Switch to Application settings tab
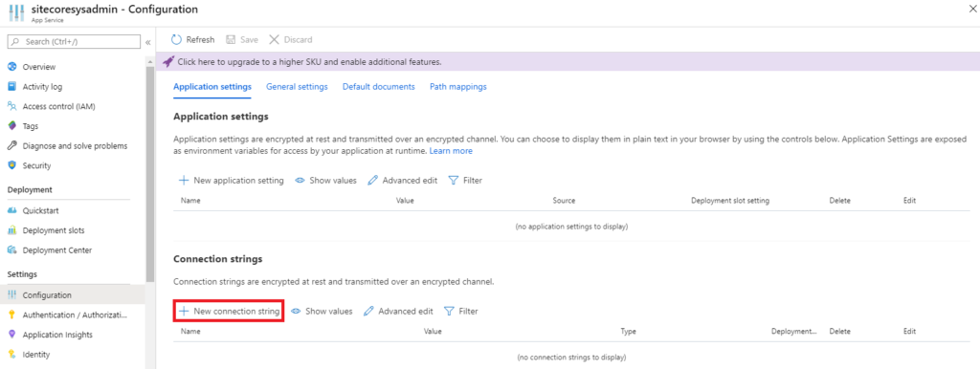Viewport: 980px width, 369px height. pyautogui.click(x=212, y=87)
